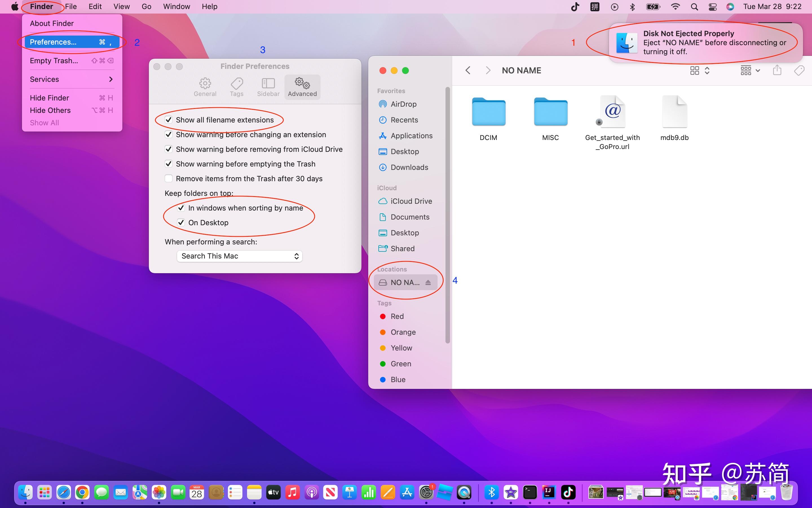Open the icon view switcher dropdown
The image size is (812, 508).
click(700, 71)
